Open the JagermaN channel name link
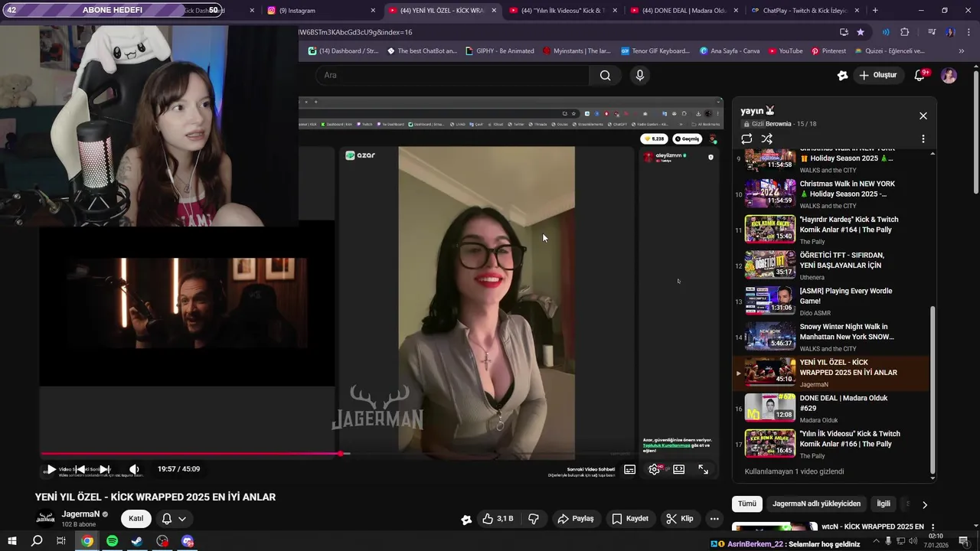Image resolution: width=980 pixels, height=551 pixels. coord(81,514)
